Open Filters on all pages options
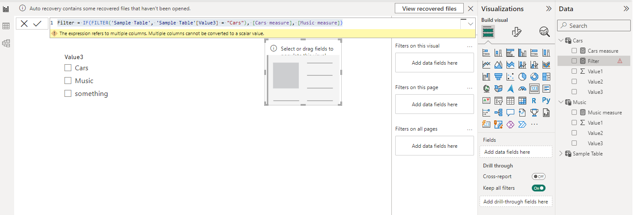Screen dimensions: 644x215 pyautogui.click(x=470, y=129)
